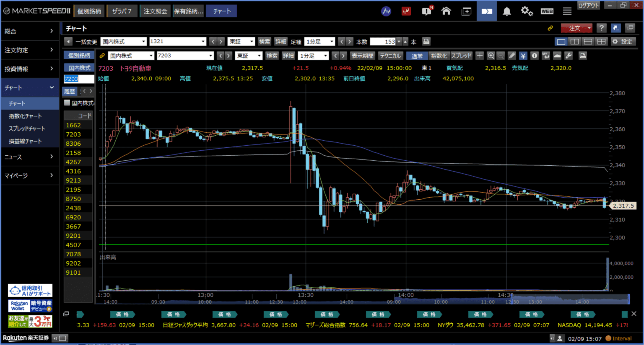Open the info circle icon

535,56
